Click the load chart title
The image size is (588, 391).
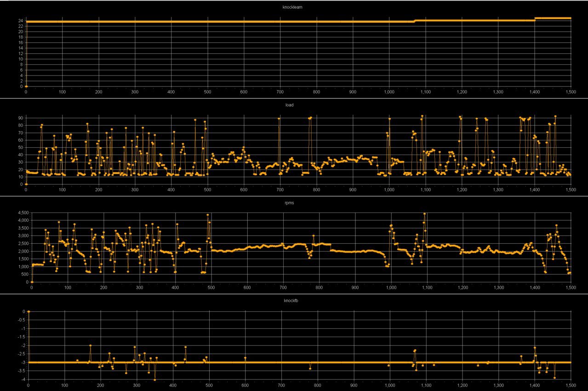coord(289,105)
